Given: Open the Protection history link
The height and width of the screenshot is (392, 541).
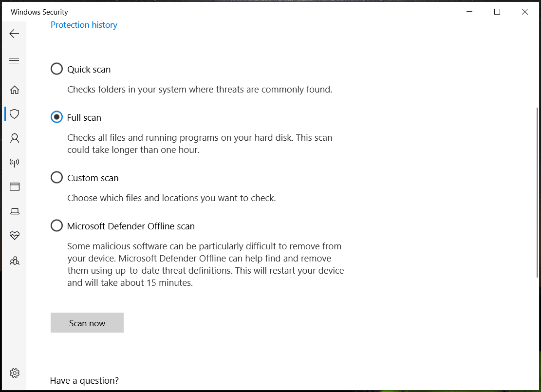Looking at the screenshot, I should 84,25.
